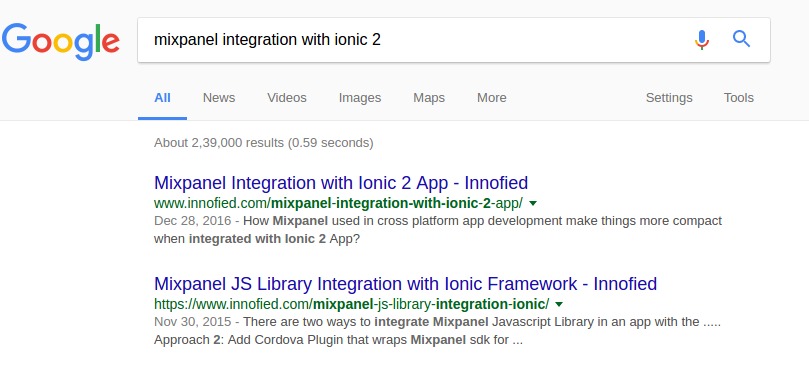
Task: Select the All results tab
Action: click(x=163, y=98)
